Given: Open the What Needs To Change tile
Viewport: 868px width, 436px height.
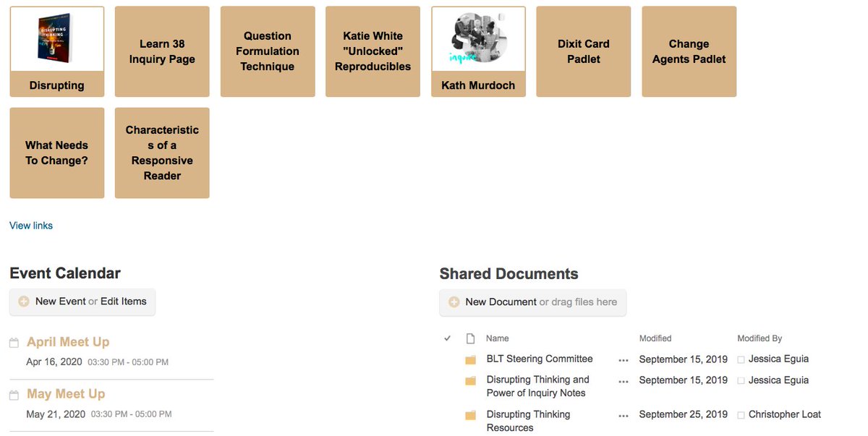Looking at the screenshot, I should click(x=57, y=153).
